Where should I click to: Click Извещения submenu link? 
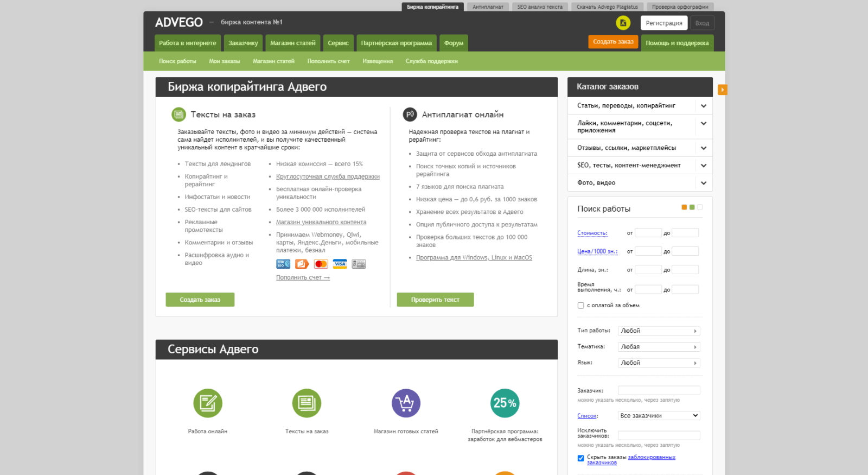[378, 61]
